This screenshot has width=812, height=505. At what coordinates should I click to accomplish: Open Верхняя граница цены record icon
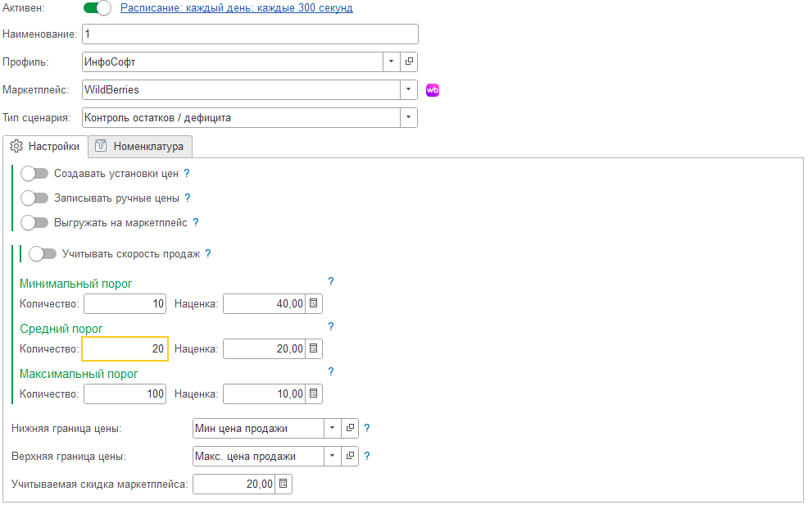point(350,457)
